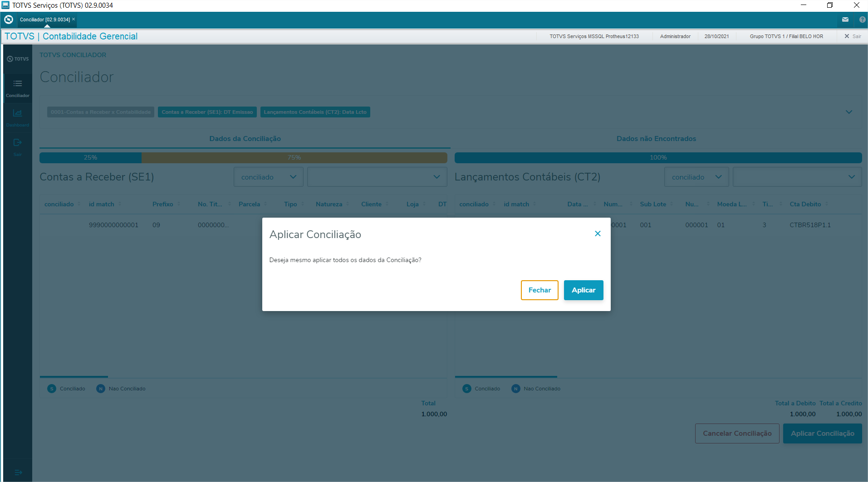Click the Sair X icon in the header

(x=847, y=36)
